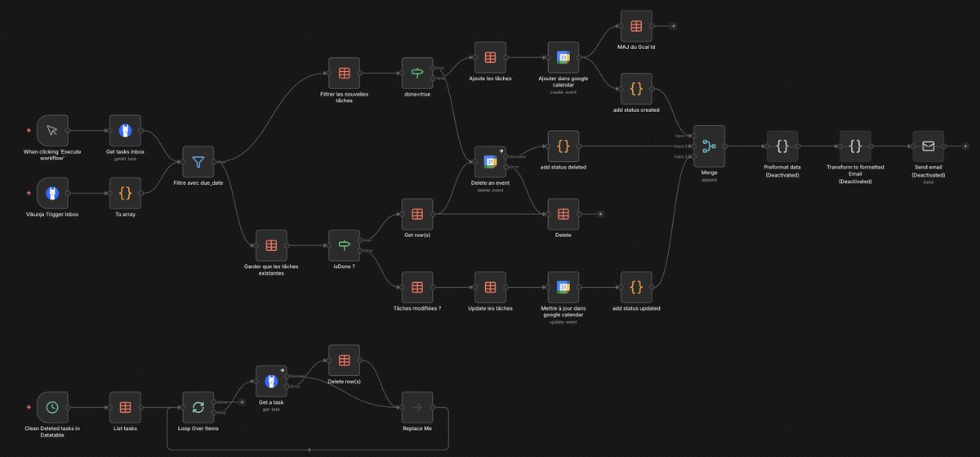Screen dimensions: 980x457
Task: Open the Garder que les tâches existantes node
Action: [x=271, y=244]
